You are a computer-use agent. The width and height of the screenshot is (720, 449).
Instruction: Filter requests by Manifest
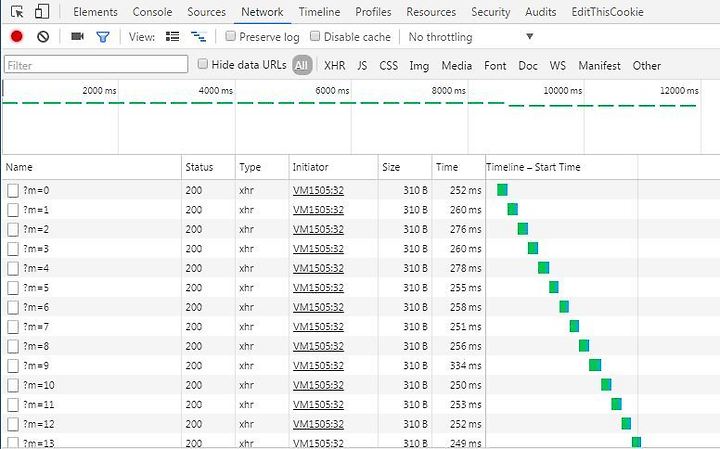599,66
